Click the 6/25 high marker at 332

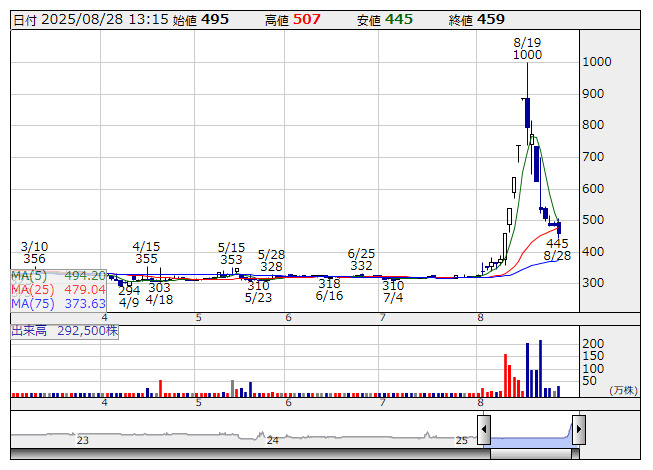pos(361,260)
